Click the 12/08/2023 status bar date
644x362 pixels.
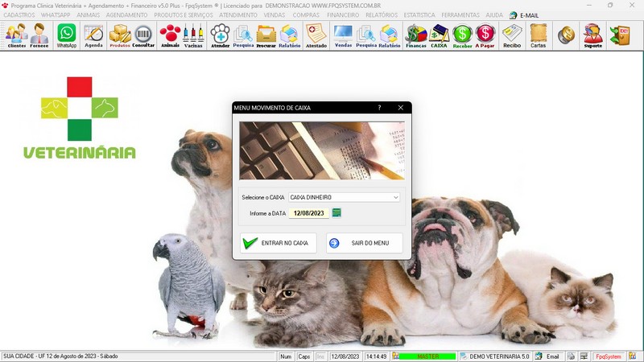345,356
